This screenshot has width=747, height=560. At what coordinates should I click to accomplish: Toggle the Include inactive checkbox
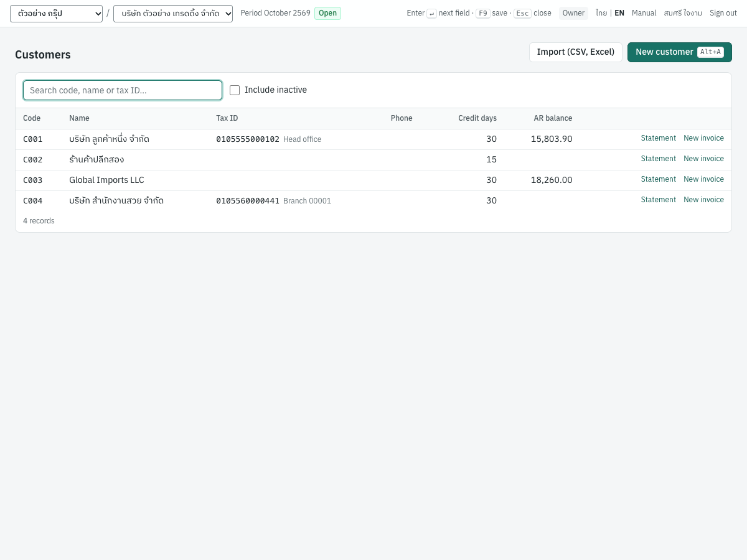[235, 90]
